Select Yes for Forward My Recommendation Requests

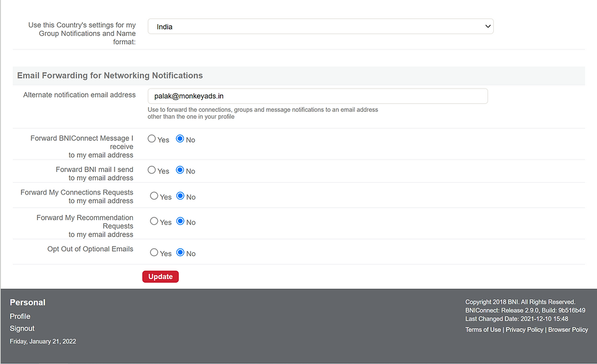click(154, 222)
